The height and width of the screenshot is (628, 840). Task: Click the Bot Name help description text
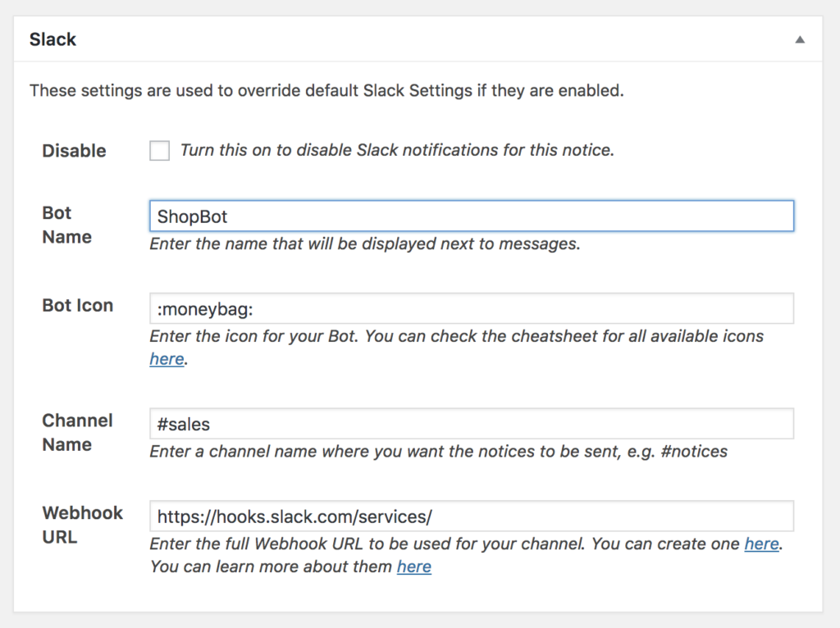pos(365,244)
